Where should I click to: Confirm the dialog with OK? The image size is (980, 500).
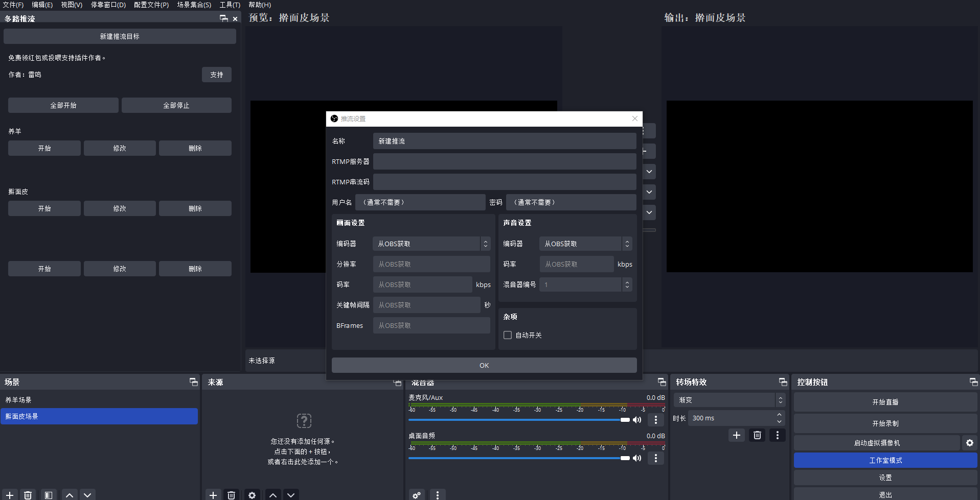pyautogui.click(x=484, y=365)
